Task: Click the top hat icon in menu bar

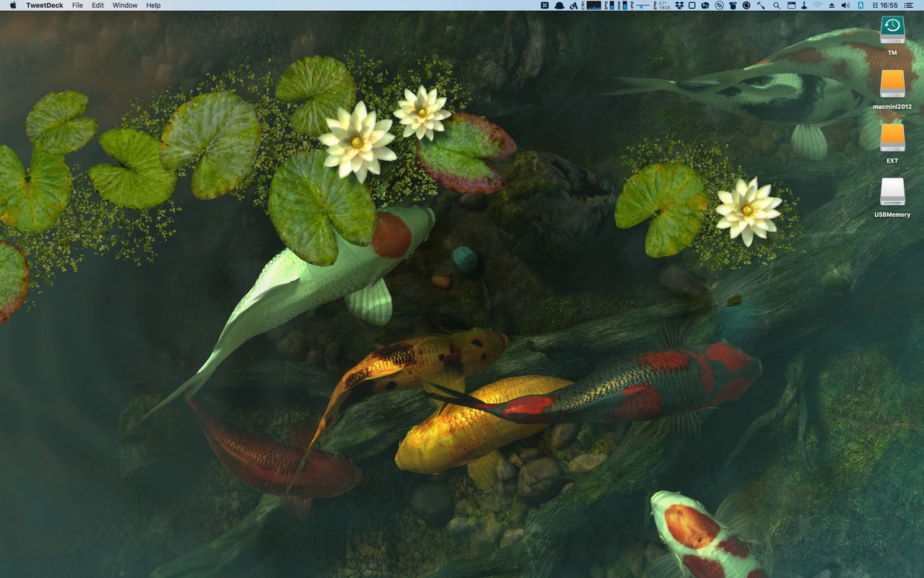Action: pyautogui.click(x=733, y=5)
